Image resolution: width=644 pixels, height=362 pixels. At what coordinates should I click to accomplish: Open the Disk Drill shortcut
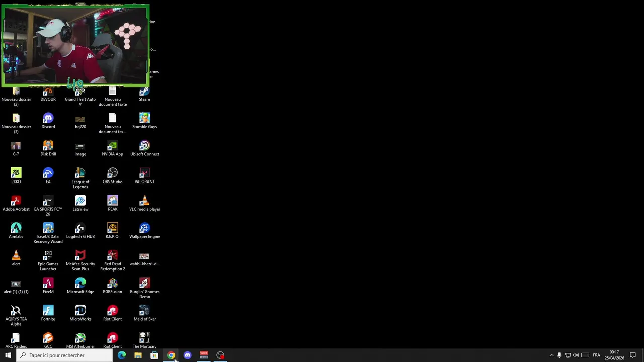coord(48,149)
